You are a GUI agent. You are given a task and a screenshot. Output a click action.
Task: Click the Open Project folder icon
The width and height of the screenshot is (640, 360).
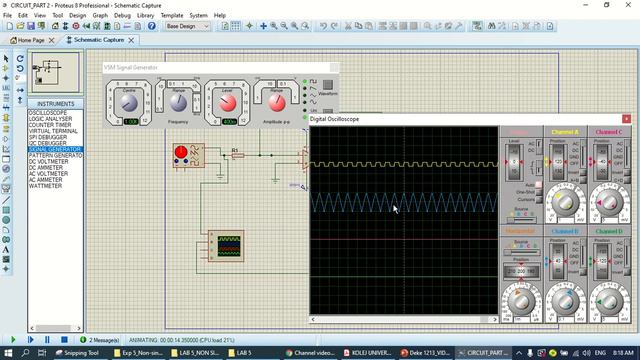(x=20, y=26)
